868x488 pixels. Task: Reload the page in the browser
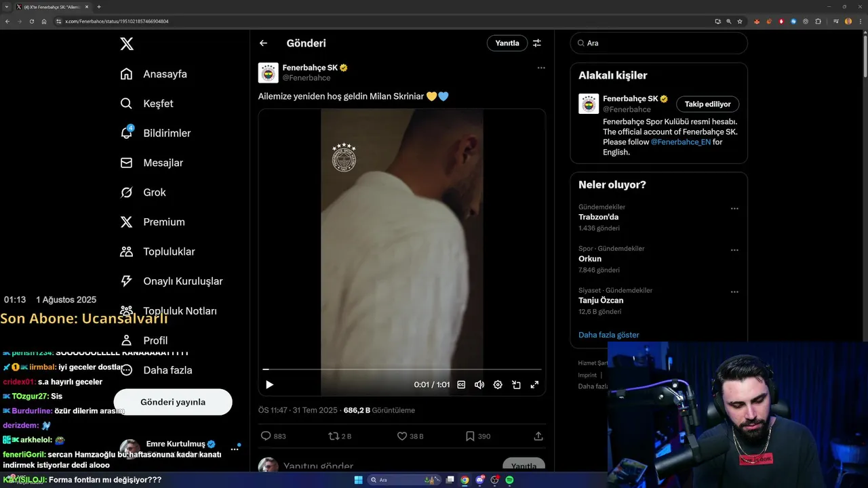click(x=32, y=21)
